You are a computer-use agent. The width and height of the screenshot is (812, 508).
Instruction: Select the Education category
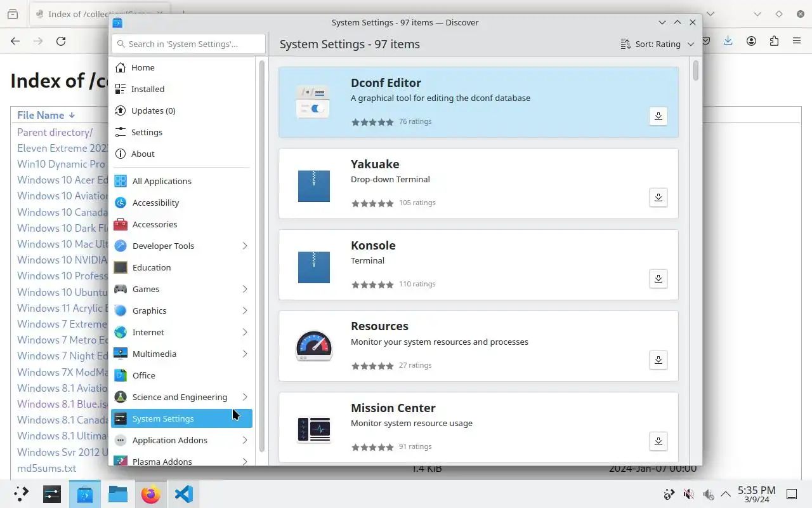pyautogui.click(x=182, y=267)
